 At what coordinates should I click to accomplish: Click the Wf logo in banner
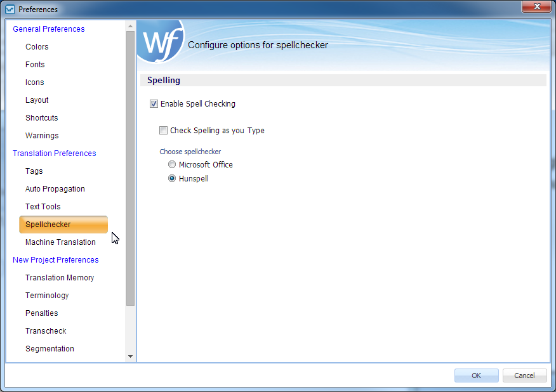162,42
